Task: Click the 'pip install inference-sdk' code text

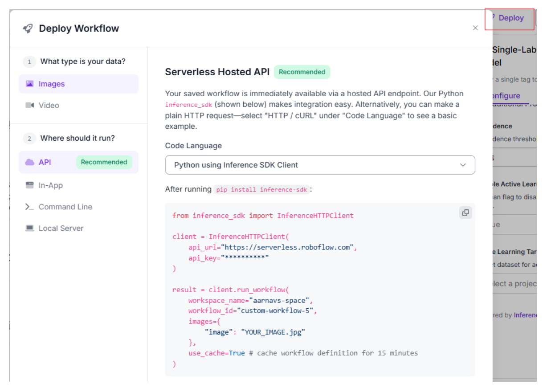Action: pyautogui.click(x=261, y=189)
